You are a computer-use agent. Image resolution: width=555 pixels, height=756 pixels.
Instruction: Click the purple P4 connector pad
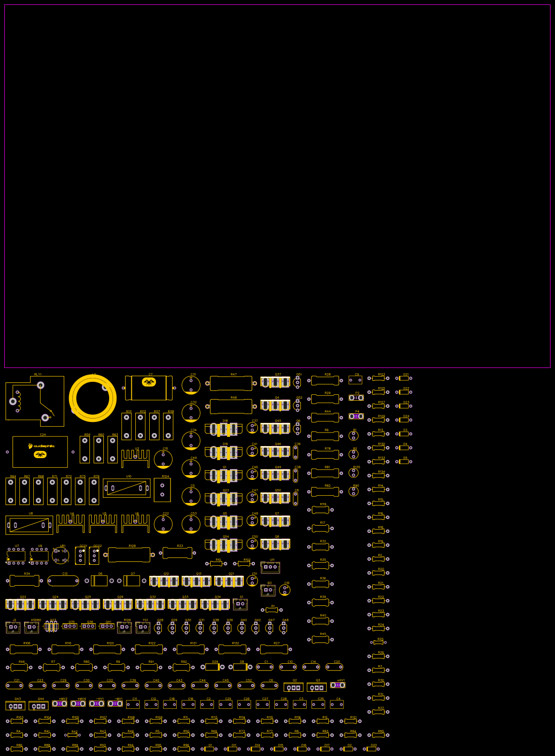[x=356, y=416]
